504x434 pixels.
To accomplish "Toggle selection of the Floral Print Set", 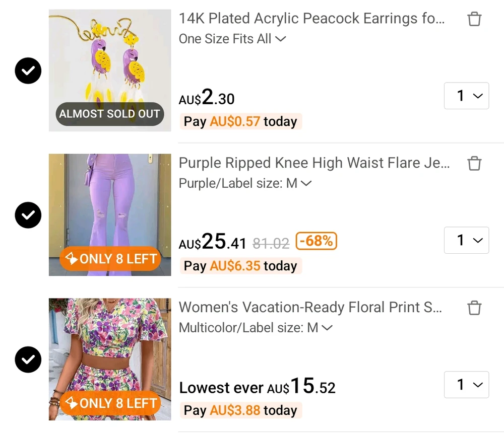I will point(28,359).
